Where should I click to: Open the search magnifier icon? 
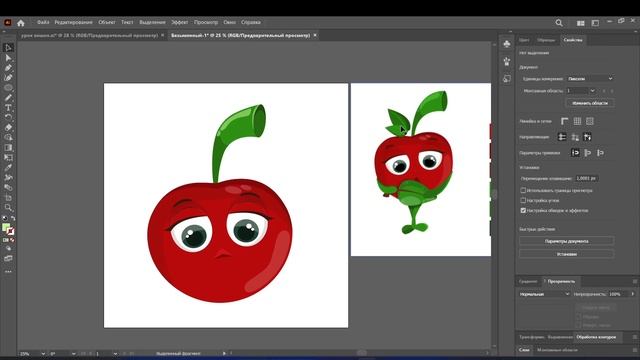click(x=559, y=23)
